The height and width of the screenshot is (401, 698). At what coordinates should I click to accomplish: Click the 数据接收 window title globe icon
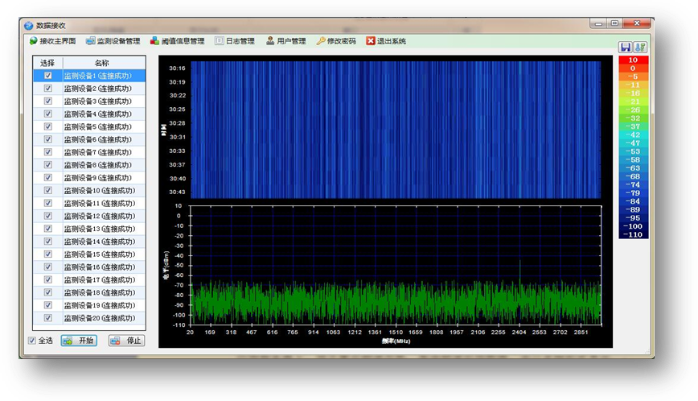[28, 25]
